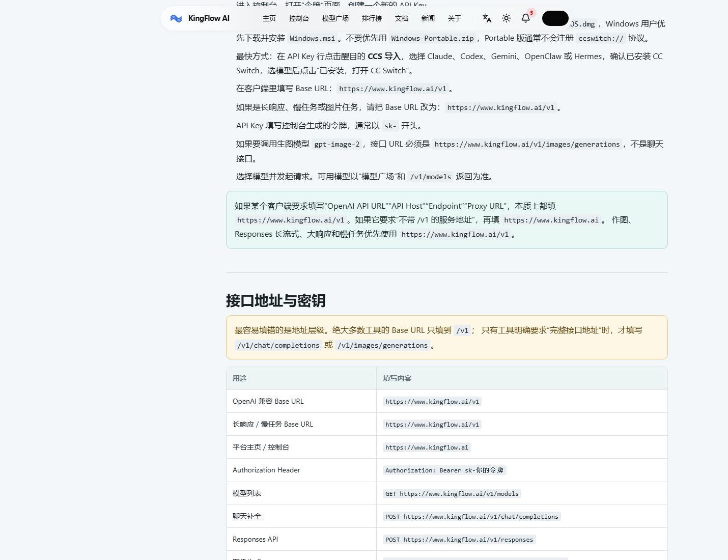Image resolution: width=728 pixels, height=560 pixels.
Task: Click the GET v1/models value
Action: [452, 494]
